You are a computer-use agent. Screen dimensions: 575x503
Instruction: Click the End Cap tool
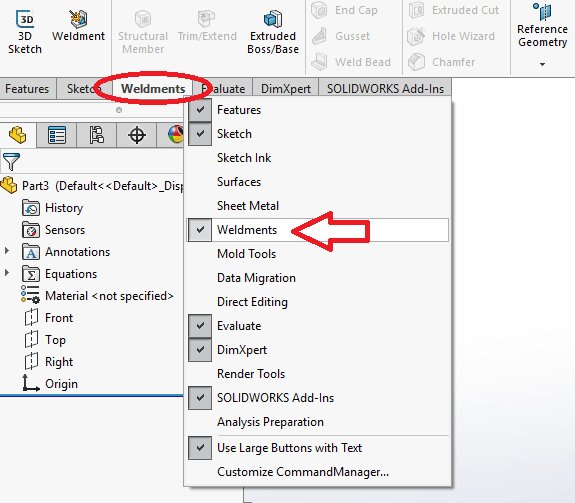[345, 10]
